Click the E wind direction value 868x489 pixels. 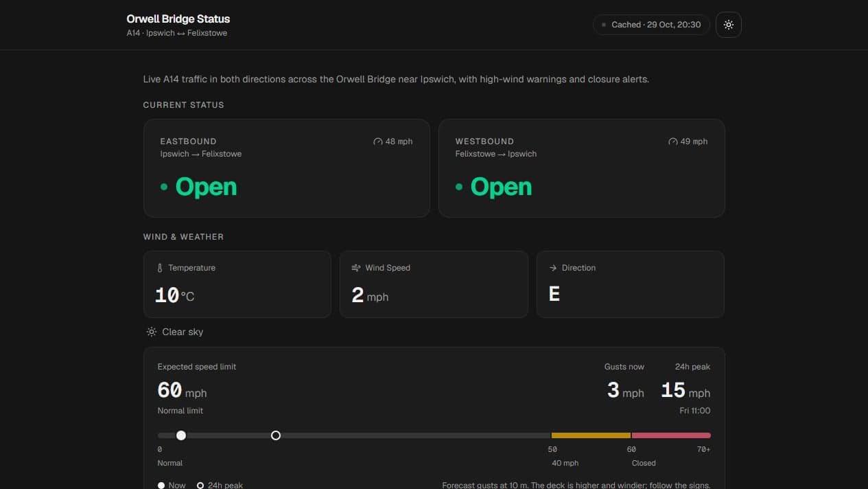pos(554,295)
